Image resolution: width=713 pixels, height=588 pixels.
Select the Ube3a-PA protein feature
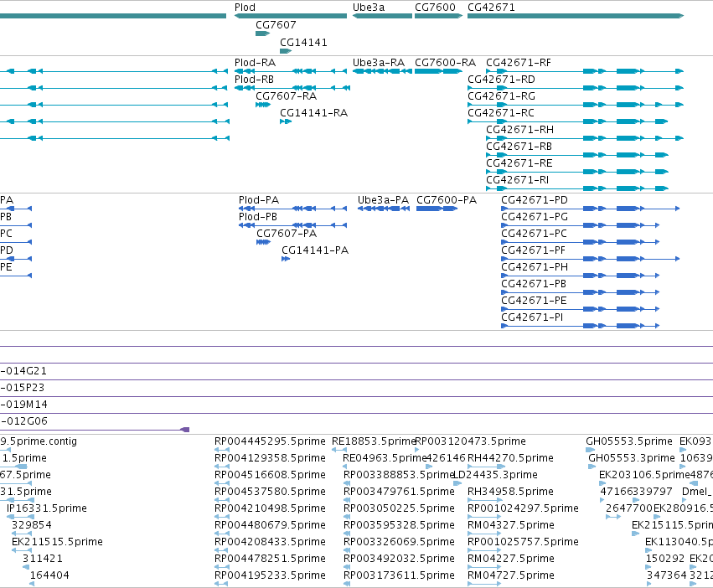point(384,209)
